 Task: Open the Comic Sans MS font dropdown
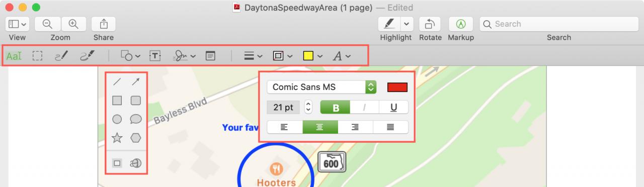point(321,87)
